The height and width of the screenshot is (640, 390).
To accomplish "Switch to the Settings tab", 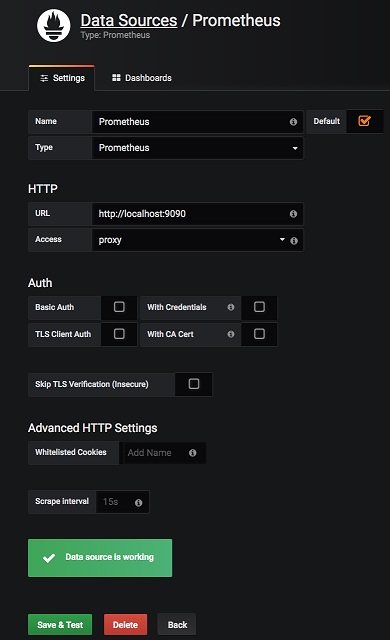I will [x=62, y=78].
